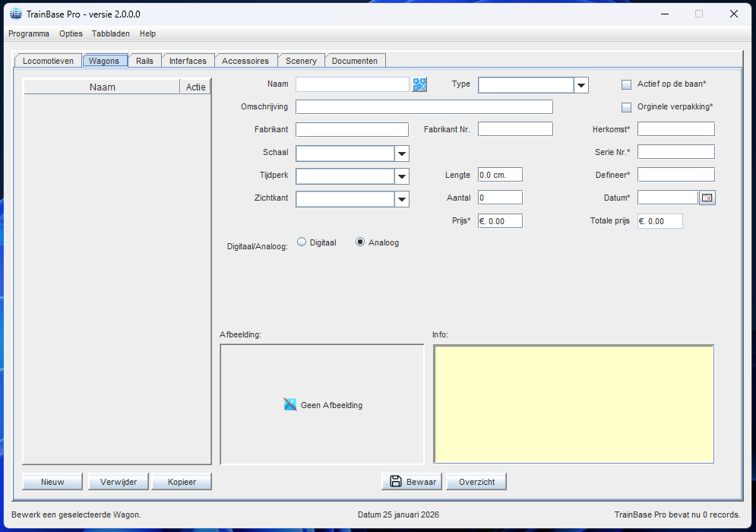Screen dimensions: 756x532
Task: Click the Bewaar save button
Action: (413, 482)
